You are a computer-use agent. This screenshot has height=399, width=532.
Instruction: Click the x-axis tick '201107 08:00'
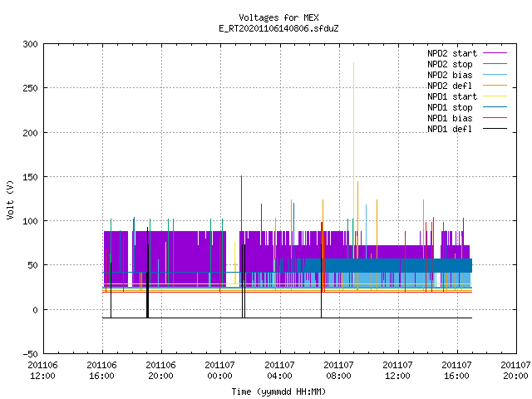[339, 371]
